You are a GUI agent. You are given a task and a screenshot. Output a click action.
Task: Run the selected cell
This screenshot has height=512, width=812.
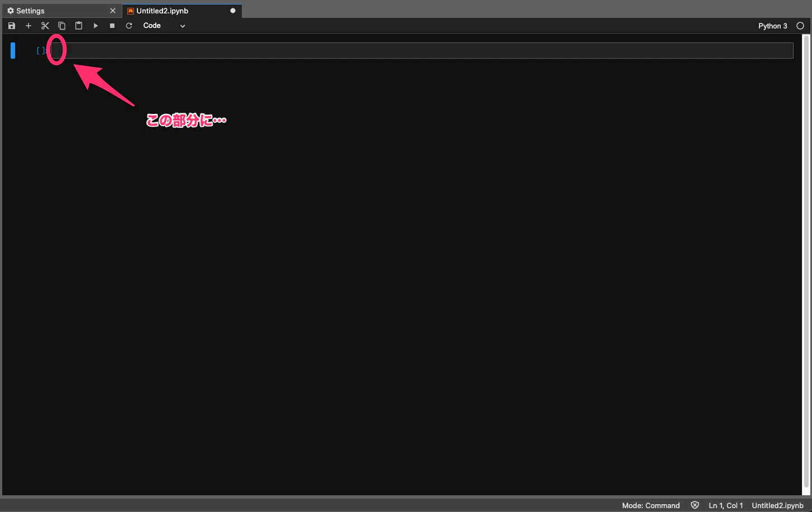coord(95,26)
